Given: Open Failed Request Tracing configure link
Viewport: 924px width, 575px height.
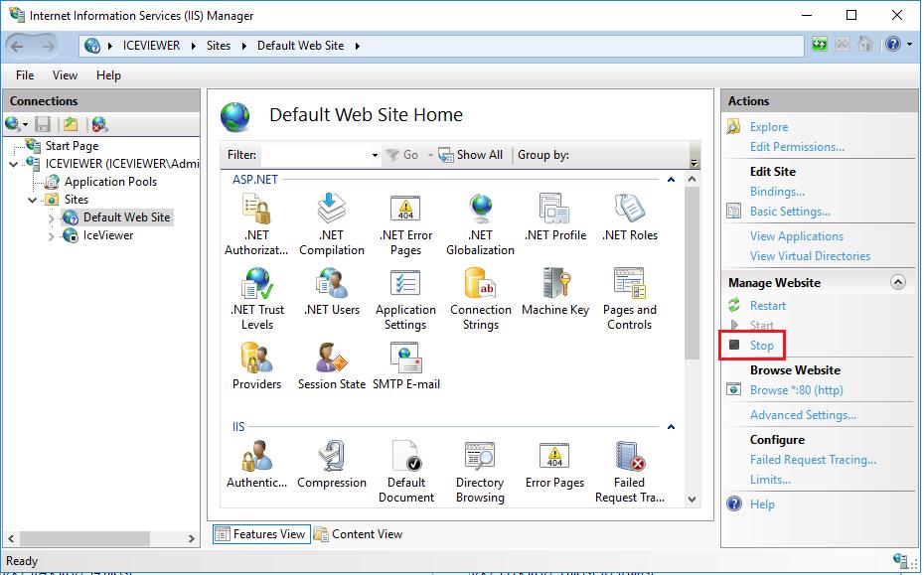Looking at the screenshot, I should pyautogui.click(x=813, y=460).
